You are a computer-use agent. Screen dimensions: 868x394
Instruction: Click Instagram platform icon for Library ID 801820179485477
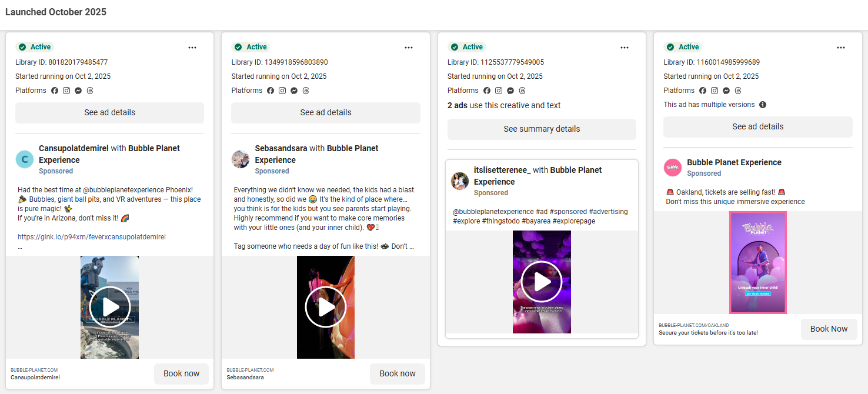point(66,91)
